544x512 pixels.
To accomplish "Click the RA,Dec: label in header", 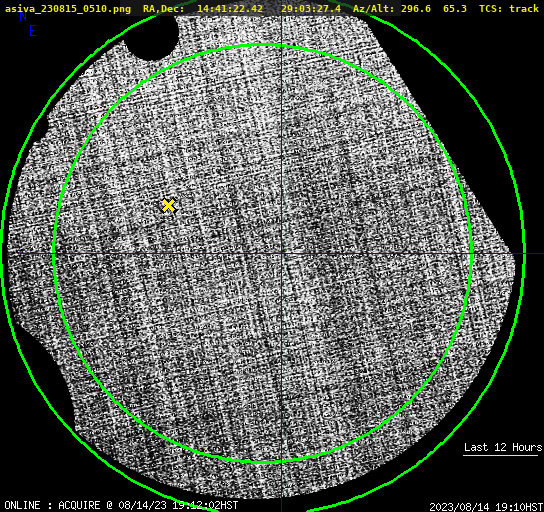I will (163, 8).
